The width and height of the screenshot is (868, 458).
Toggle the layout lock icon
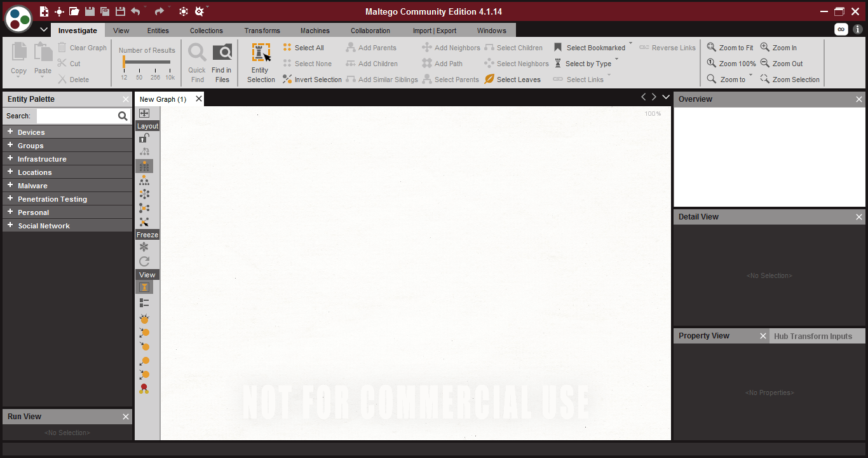pyautogui.click(x=144, y=137)
